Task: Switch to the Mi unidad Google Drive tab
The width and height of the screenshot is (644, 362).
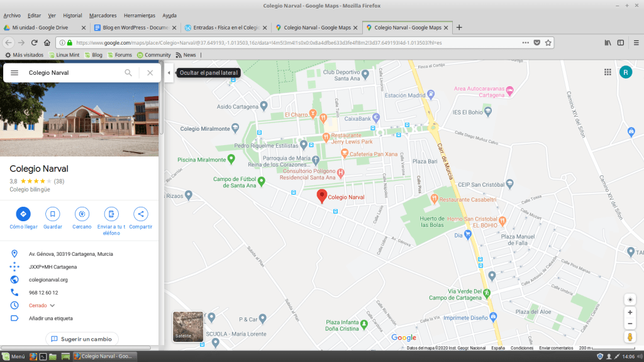Action: pyautogui.click(x=44, y=28)
